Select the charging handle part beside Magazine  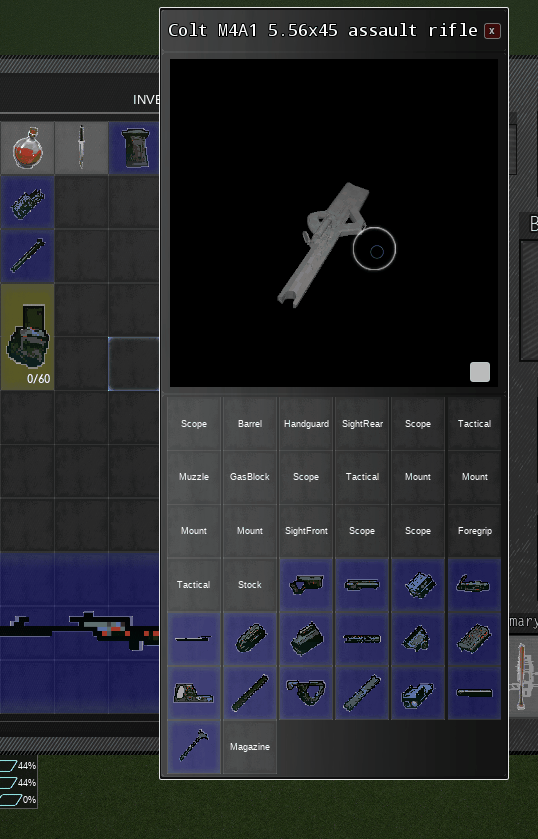click(194, 747)
